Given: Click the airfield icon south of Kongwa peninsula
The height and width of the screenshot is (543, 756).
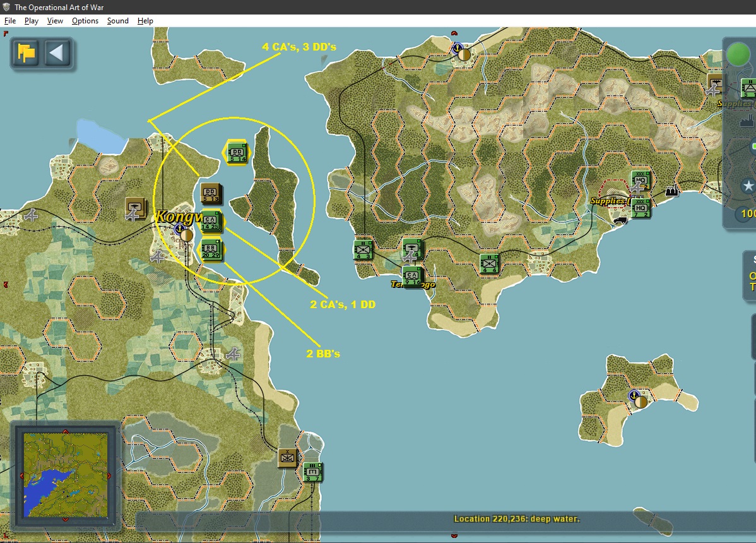Looking at the screenshot, I should click(x=234, y=354).
